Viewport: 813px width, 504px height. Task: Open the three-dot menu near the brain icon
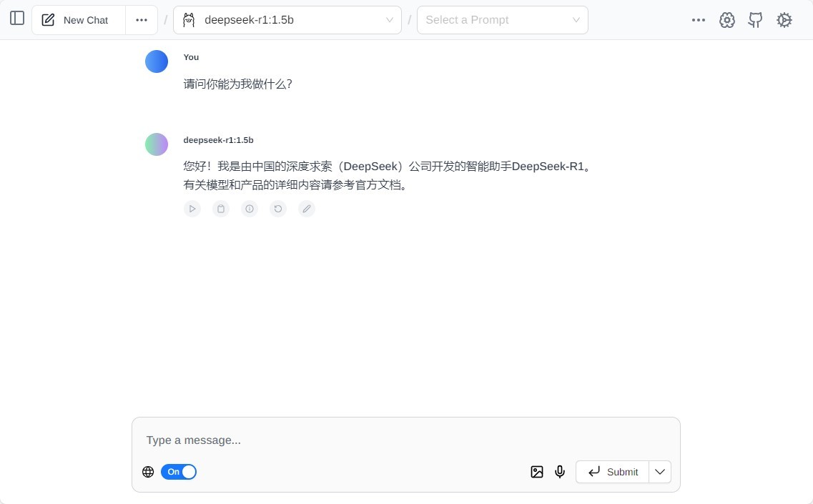tap(699, 20)
